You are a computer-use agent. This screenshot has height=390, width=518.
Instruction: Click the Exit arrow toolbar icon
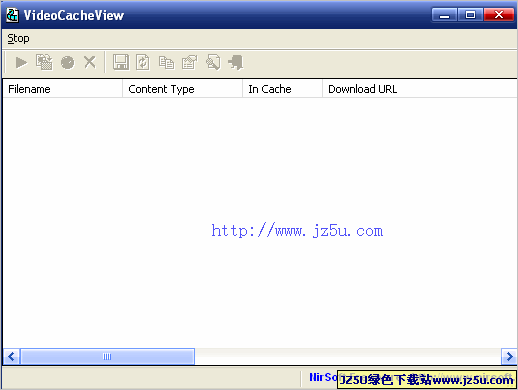point(236,62)
